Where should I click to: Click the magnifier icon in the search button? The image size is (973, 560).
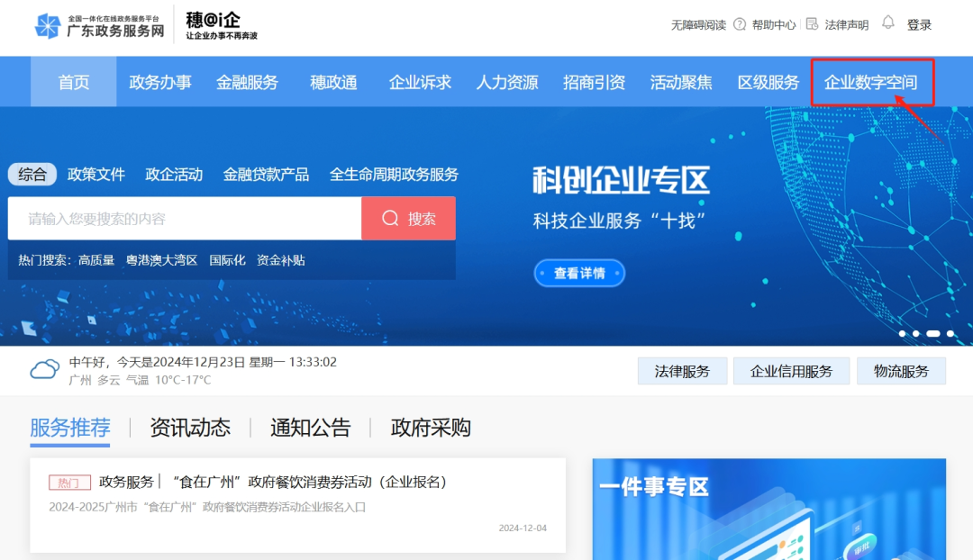coord(390,218)
